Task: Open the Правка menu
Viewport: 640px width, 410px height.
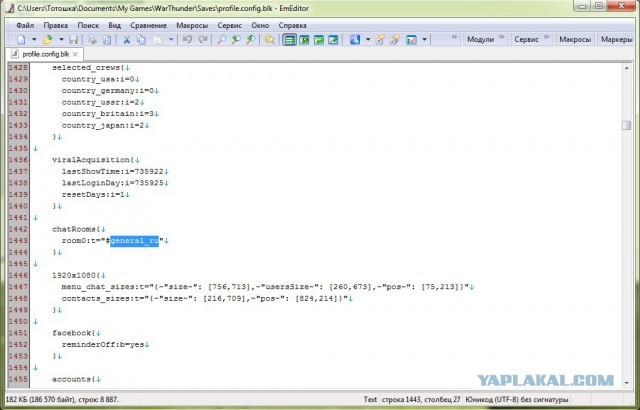Action: [x=56, y=25]
